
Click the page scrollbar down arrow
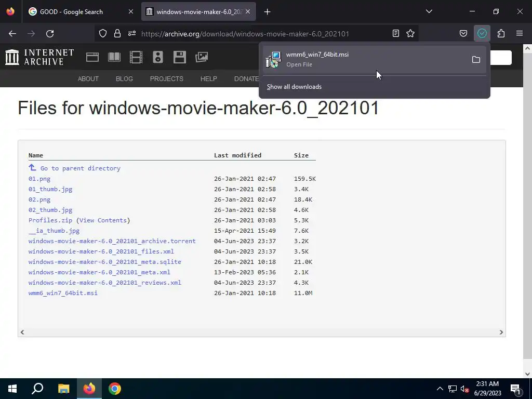point(528,374)
